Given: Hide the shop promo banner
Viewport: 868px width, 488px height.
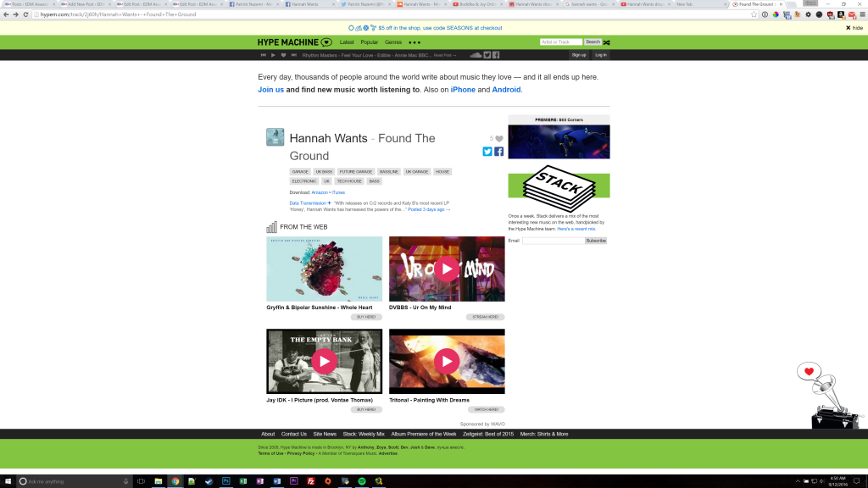Looking at the screenshot, I should click(854, 28).
